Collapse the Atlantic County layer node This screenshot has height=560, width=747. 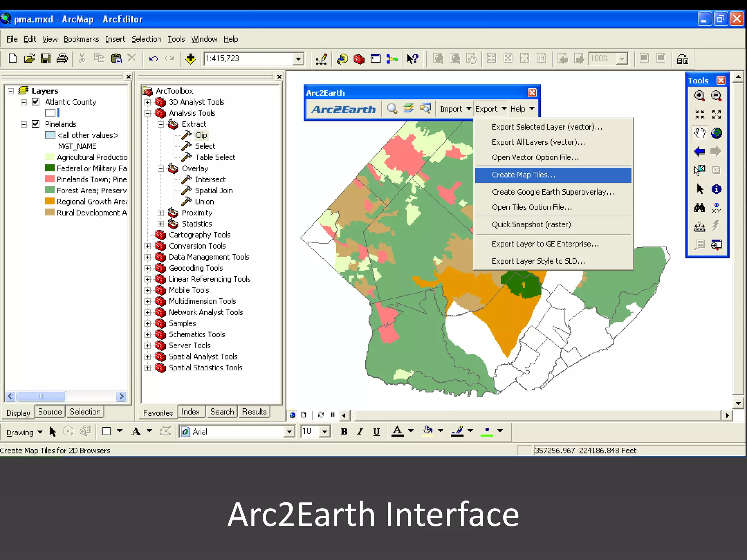(x=24, y=102)
